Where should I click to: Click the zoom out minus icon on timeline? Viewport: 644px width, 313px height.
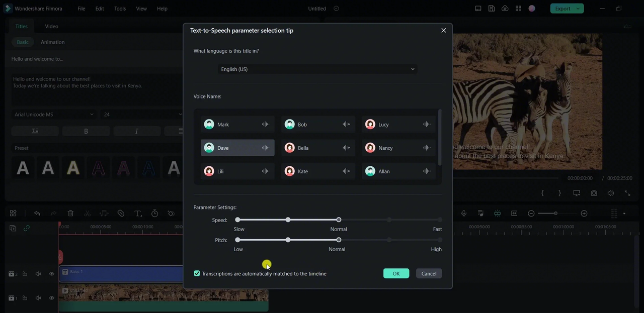point(531,214)
